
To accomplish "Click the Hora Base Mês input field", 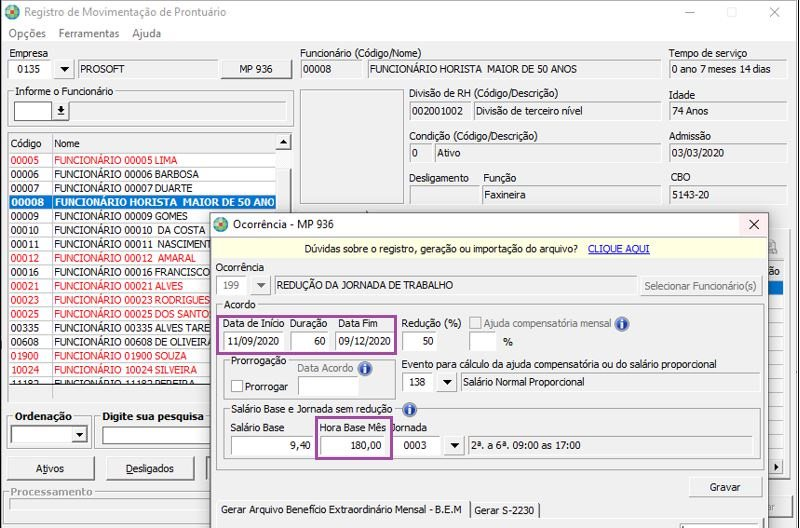I will (354, 446).
